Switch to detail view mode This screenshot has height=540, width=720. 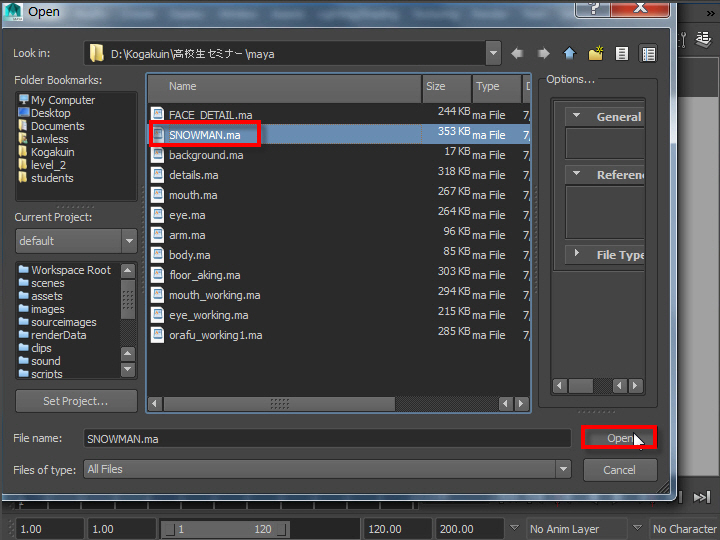click(648, 53)
